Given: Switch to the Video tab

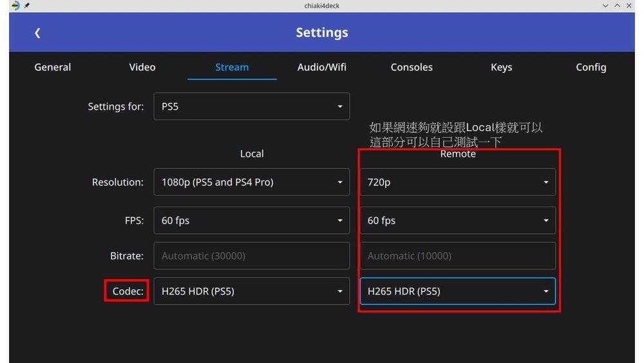Looking at the screenshot, I should pyautogui.click(x=142, y=67).
